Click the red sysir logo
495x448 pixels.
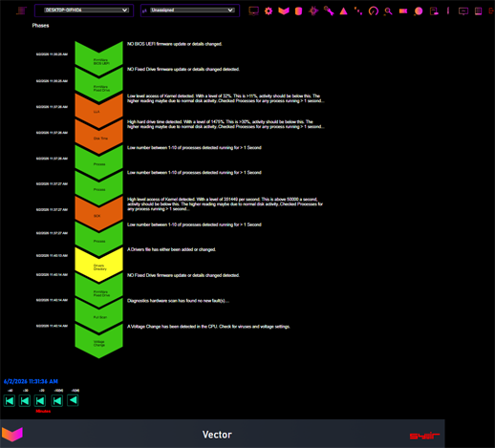[424, 436]
